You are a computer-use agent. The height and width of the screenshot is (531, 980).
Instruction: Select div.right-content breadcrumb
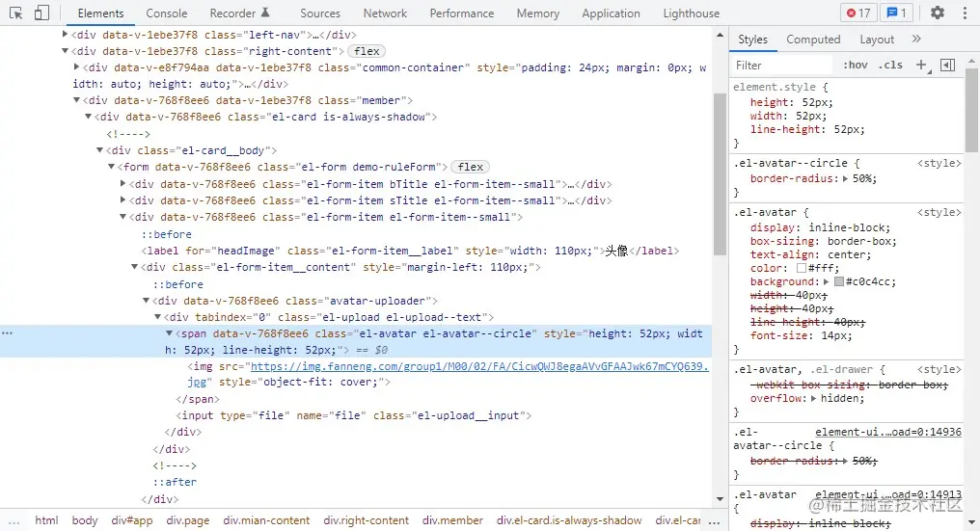point(366,520)
